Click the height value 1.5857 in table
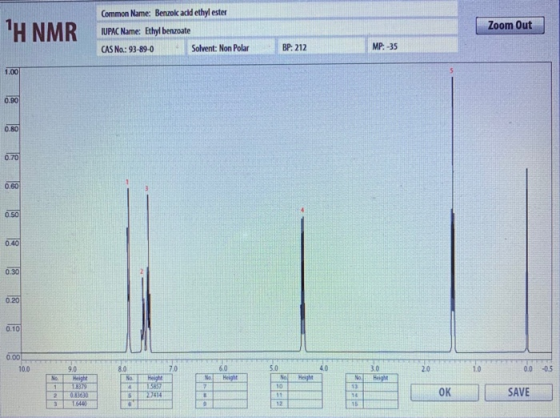This screenshot has height=418, width=560. tap(155, 387)
